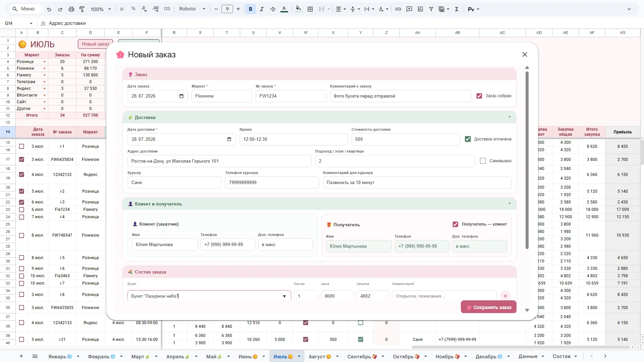The width and height of the screenshot is (644, 362).
Task: Collapse the 'Доставка' section
Action: [509, 117]
